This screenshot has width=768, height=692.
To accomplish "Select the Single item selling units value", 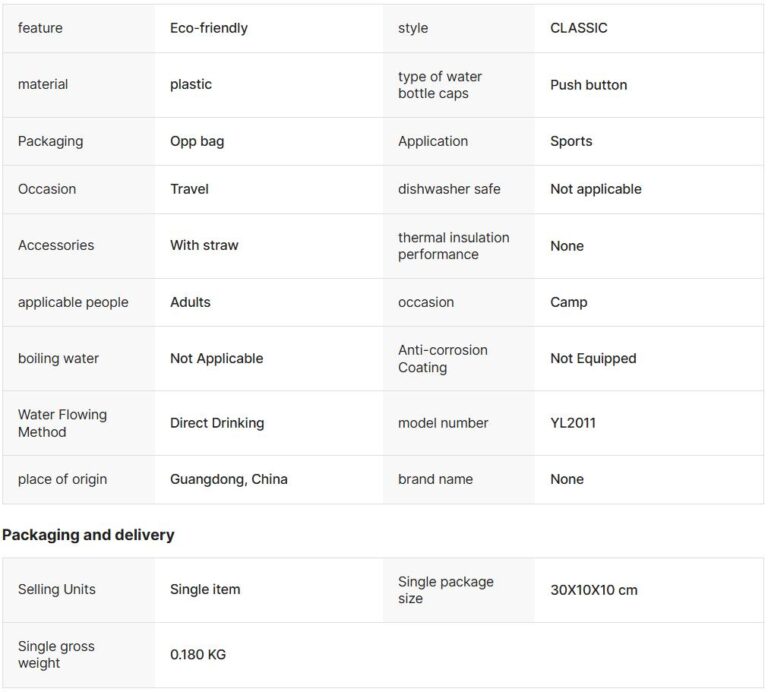I will tap(205, 589).
